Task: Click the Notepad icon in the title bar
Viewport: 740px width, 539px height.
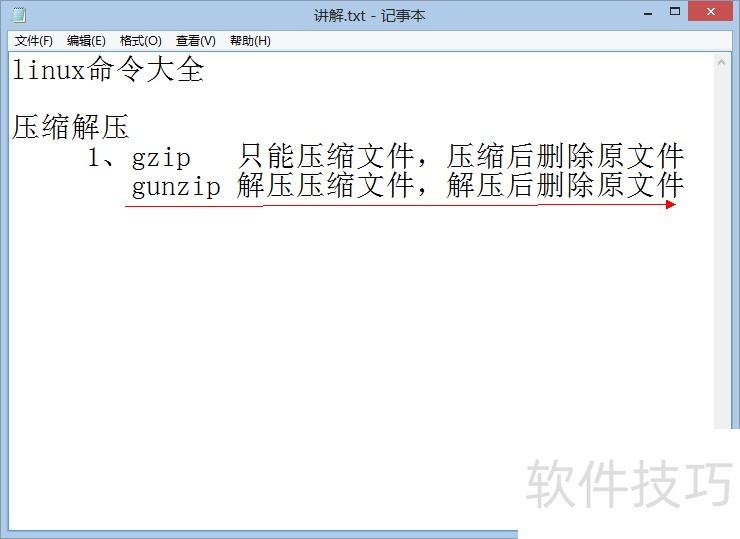Action: [19, 15]
